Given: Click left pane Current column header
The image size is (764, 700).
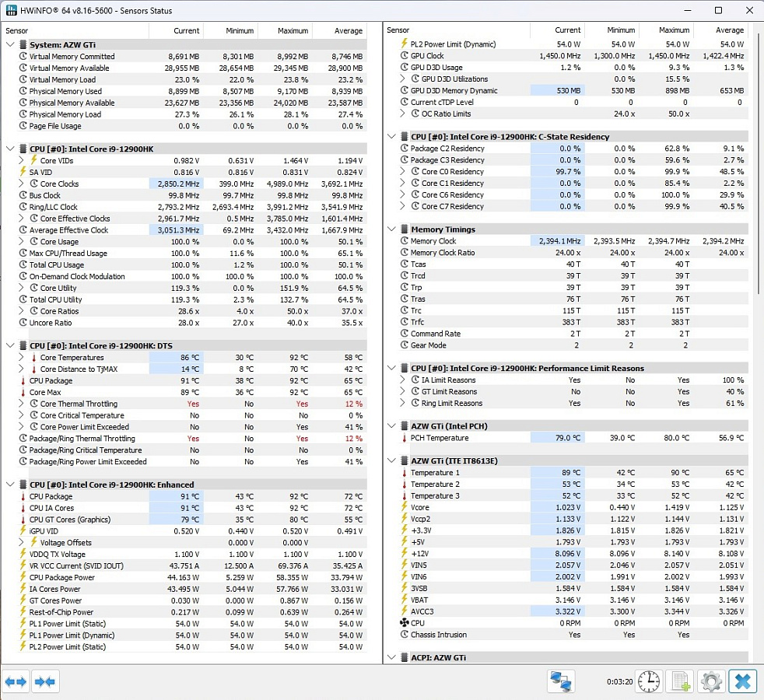Looking at the screenshot, I should click(176, 30).
